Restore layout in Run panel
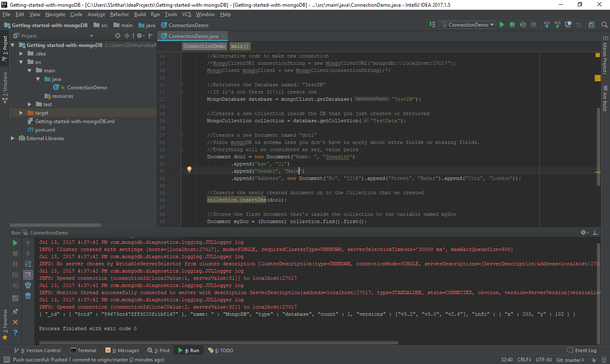This screenshot has width=610, height=364. 15,298
